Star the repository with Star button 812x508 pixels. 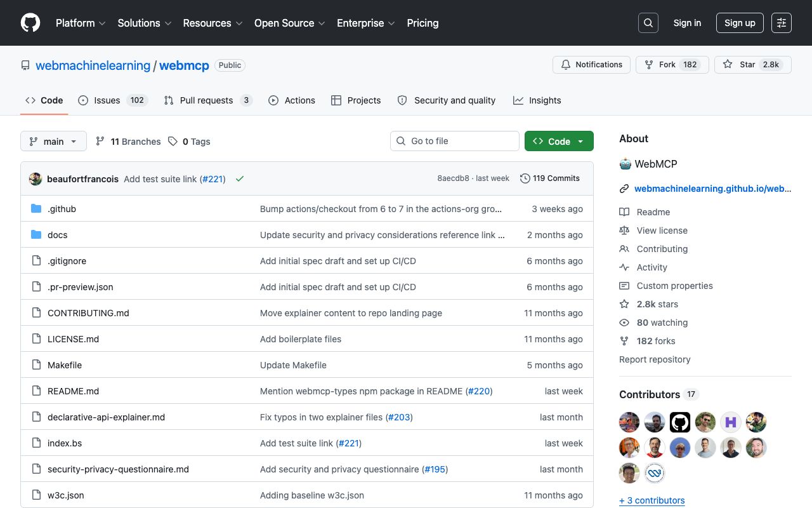point(753,65)
